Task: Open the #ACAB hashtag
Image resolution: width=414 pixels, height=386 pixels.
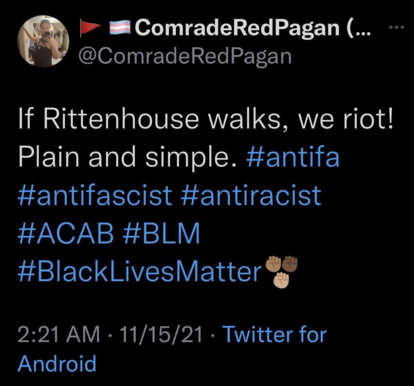Action: pyautogui.click(x=66, y=233)
